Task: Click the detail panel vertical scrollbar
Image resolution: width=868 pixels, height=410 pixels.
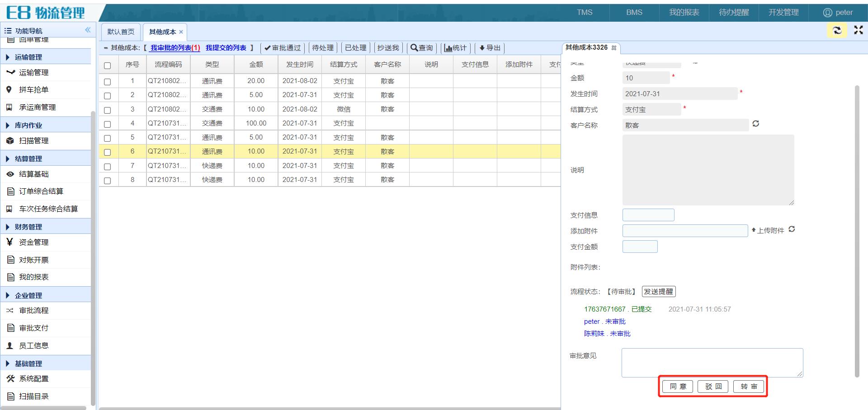Action: pyautogui.click(x=857, y=230)
